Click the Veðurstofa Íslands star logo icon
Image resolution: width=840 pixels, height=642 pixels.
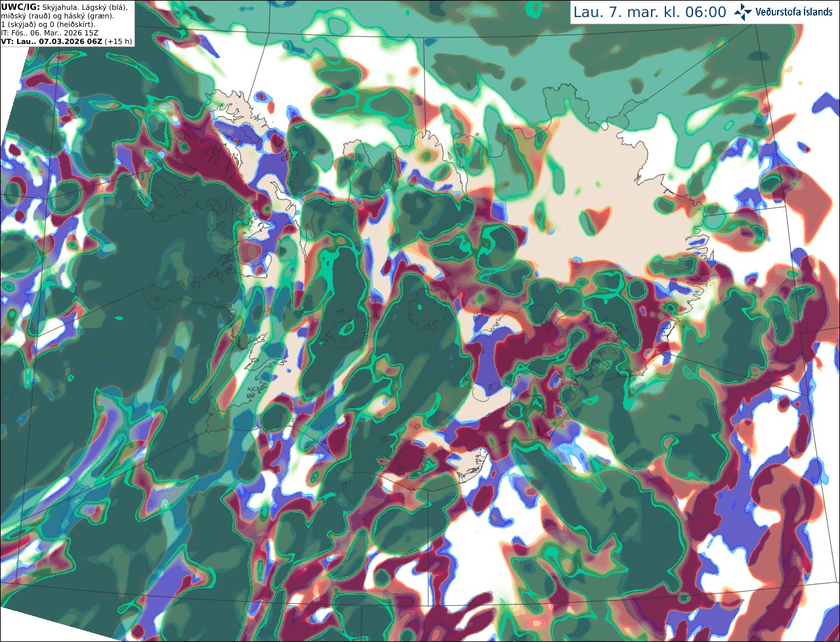(743, 12)
